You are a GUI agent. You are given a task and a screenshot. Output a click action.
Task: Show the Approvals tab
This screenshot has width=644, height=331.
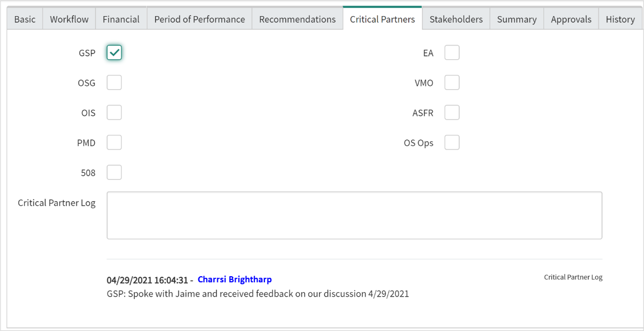pos(571,19)
